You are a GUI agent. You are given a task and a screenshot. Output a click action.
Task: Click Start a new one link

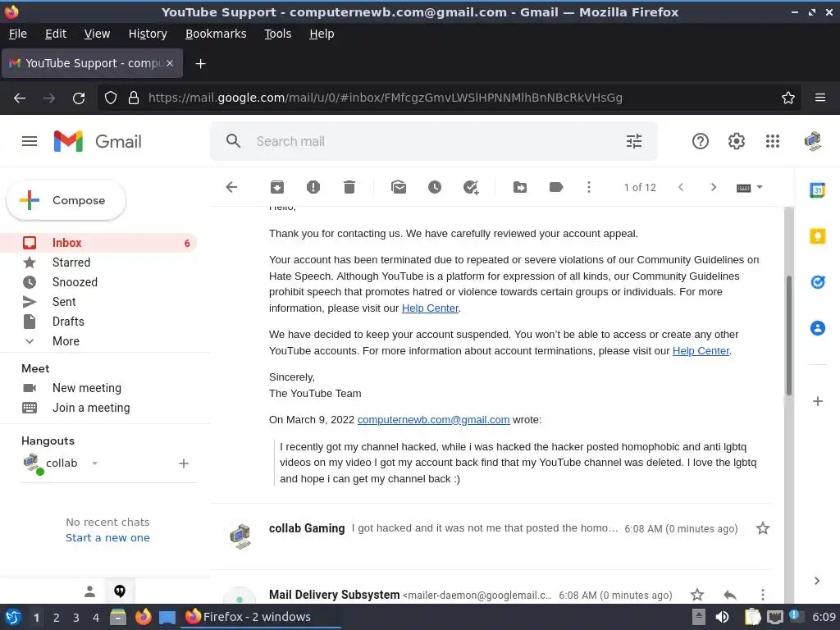click(107, 537)
